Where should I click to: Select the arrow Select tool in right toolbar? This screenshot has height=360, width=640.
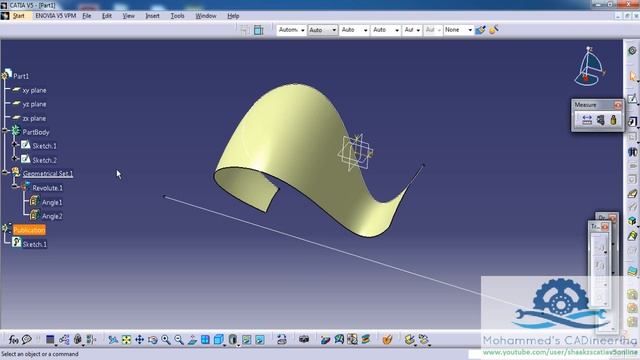click(x=632, y=76)
